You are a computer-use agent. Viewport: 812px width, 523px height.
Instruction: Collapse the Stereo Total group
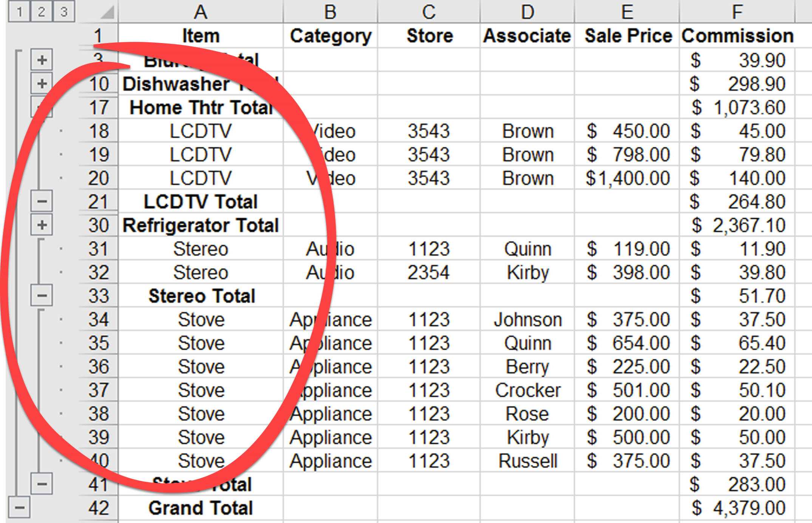pyautogui.click(x=42, y=296)
